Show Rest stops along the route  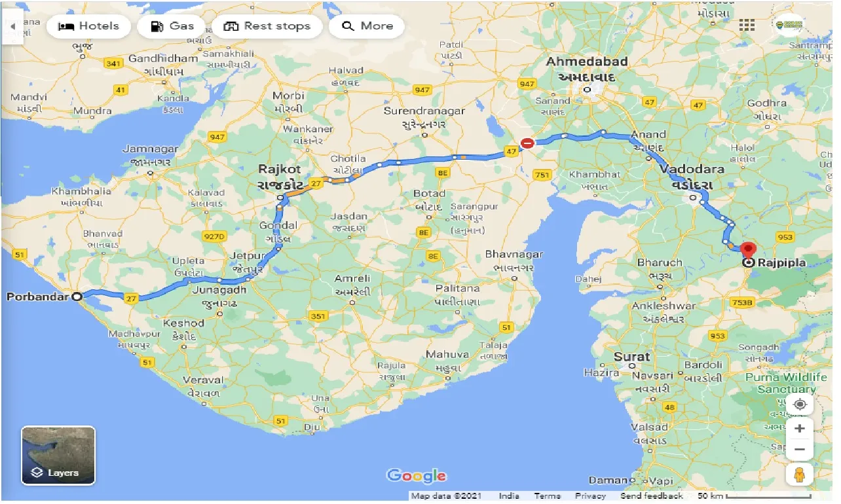(x=267, y=26)
